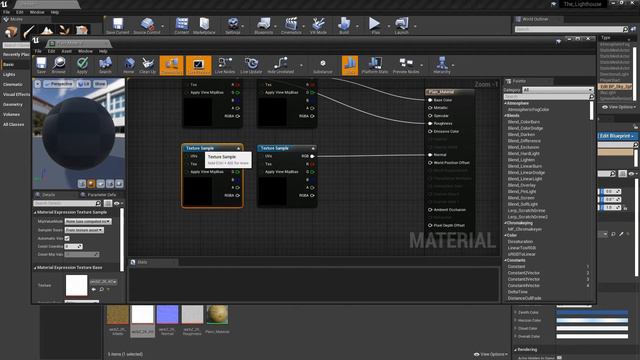Viewport: 640px width, 360px height.
Task: Toggle the details panel eye visibility icon
Action: [x=117, y=203]
